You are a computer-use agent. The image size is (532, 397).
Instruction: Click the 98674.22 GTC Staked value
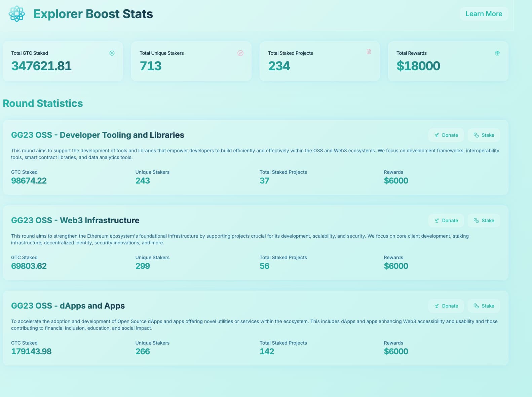[29, 181]
